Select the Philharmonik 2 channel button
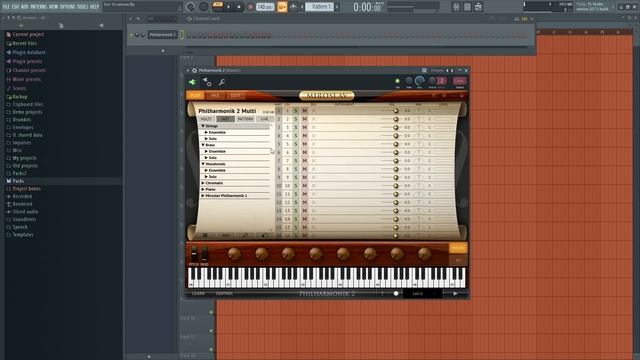640x360 pixels. [162, 35]
